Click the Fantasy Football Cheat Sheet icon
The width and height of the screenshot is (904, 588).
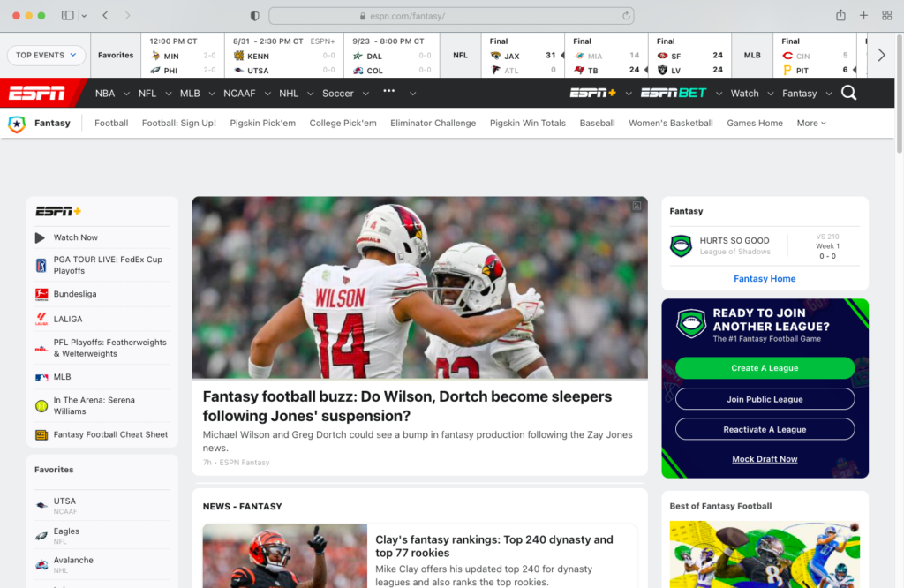(x=41, y=434)
